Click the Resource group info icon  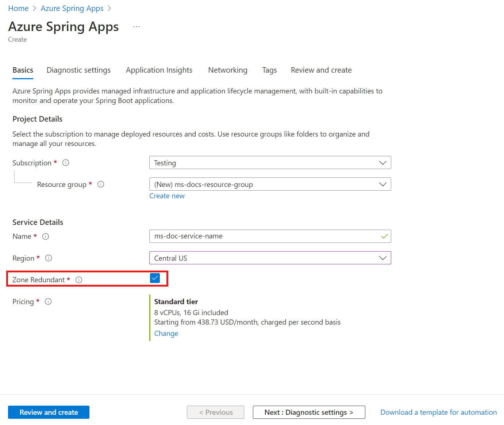pos(101,184)
